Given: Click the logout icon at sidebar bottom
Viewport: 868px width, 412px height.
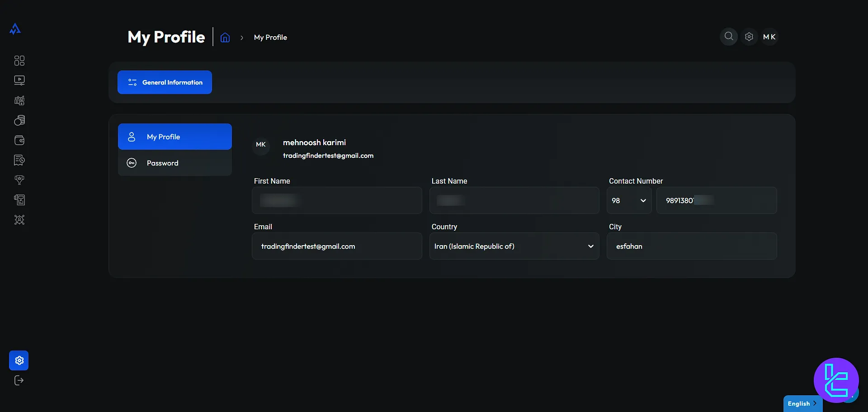Looking at the screenshot, I should 19,380.
